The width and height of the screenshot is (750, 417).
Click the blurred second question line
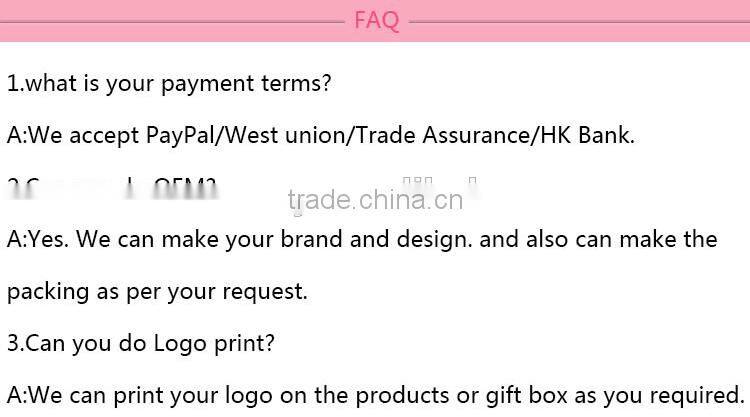(x=112, y=188)
